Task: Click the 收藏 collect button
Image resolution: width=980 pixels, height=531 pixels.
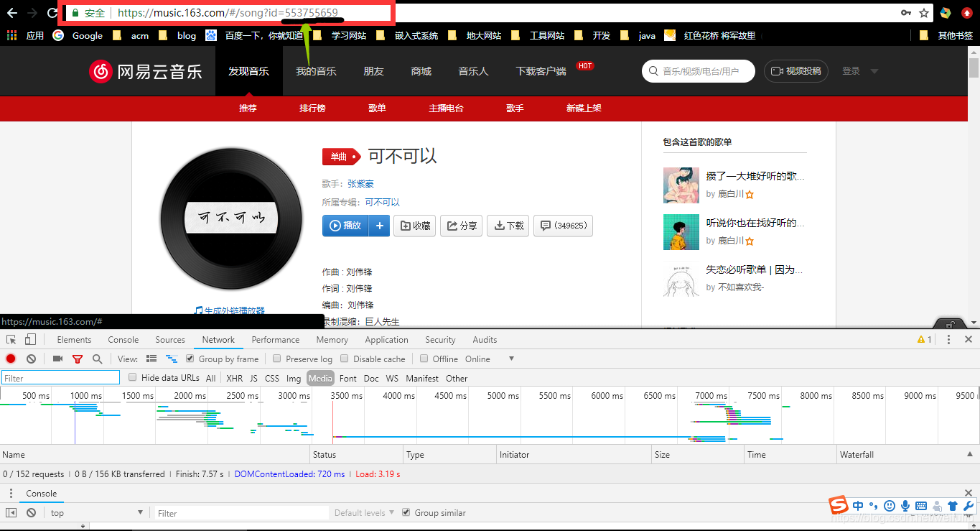Action: click(415, 226)
